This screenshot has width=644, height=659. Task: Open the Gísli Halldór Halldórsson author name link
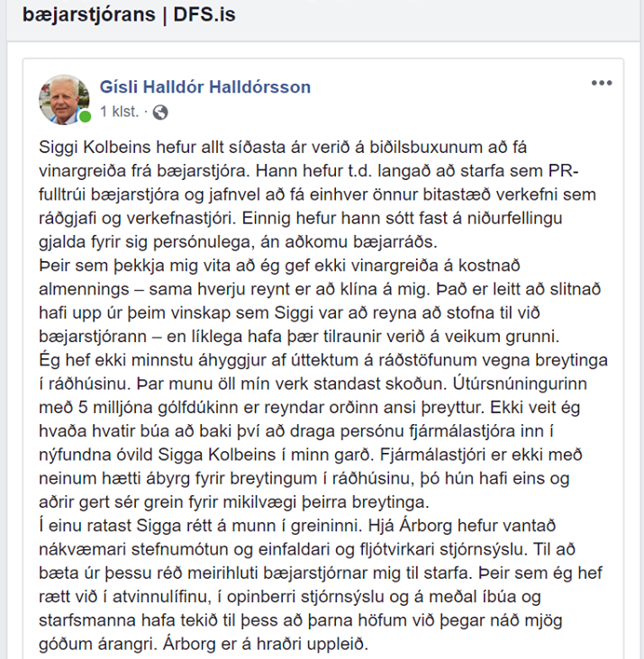pyautogui.click(x=205, y=87)
